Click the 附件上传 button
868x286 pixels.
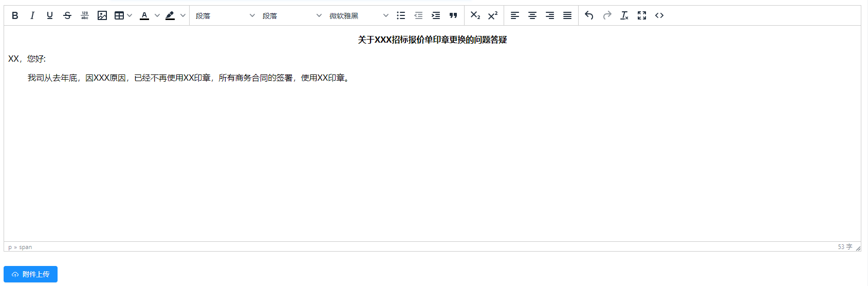coord(30,274)
